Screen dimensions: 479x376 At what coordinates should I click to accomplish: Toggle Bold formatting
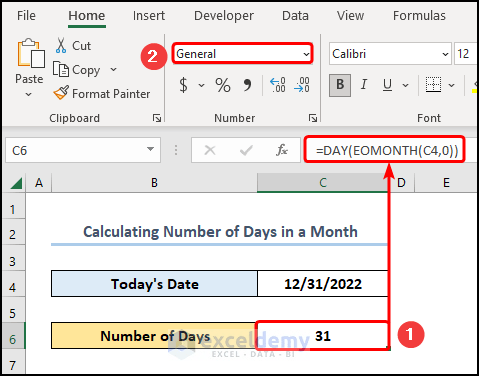340,85
